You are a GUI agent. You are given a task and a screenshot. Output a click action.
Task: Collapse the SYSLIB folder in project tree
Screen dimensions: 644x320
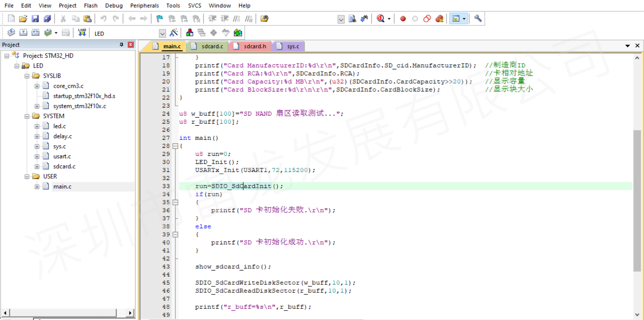click(x=27, y=76)
